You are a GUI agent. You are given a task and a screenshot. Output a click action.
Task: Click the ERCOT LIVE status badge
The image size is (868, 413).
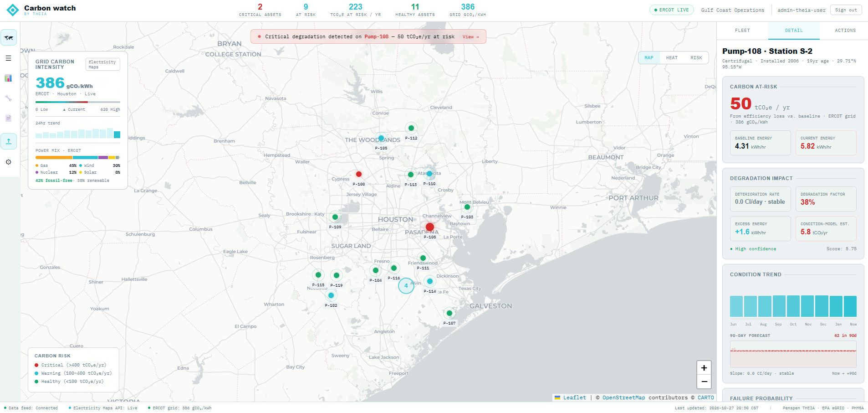tap(672, 10)
